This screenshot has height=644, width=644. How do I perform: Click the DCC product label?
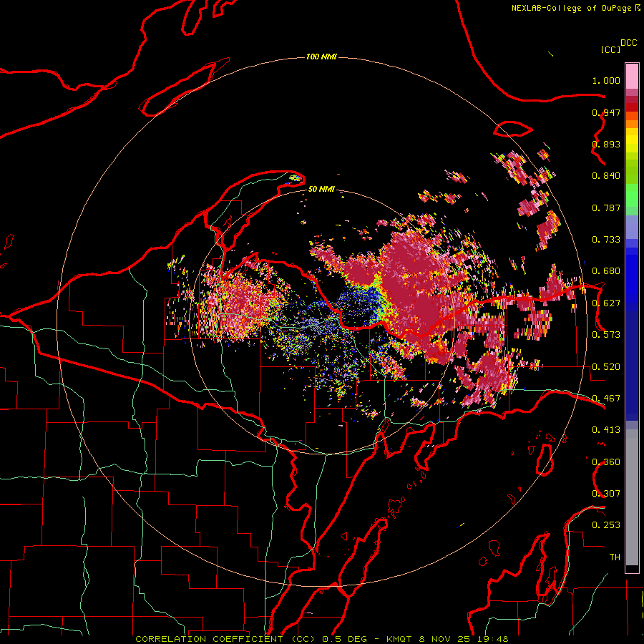pos(629,42)
